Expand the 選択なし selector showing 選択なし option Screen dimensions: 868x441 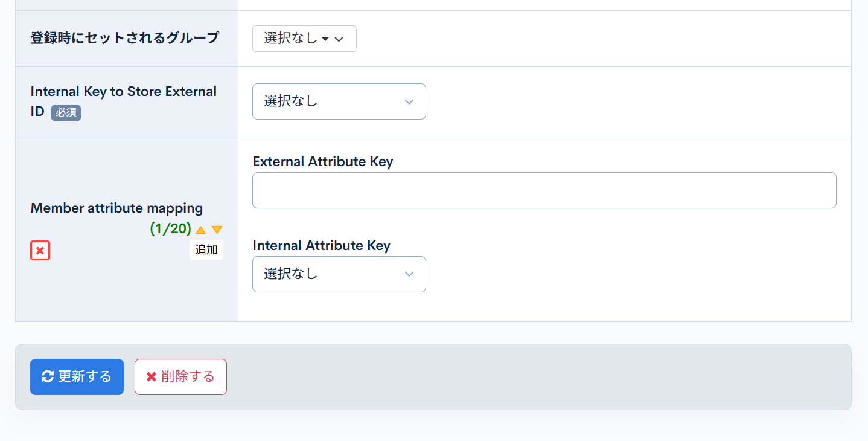304,38
